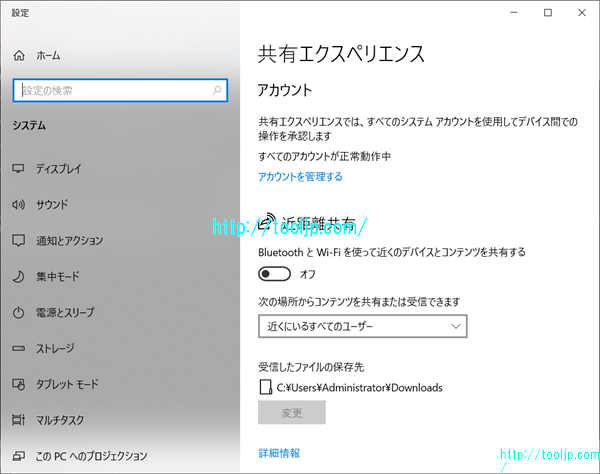Image resolution: width=600 pixels, height=474 pixels.
Task: Click the Display monitor icon
Action: pyautogui.click(x=18, y=168)
